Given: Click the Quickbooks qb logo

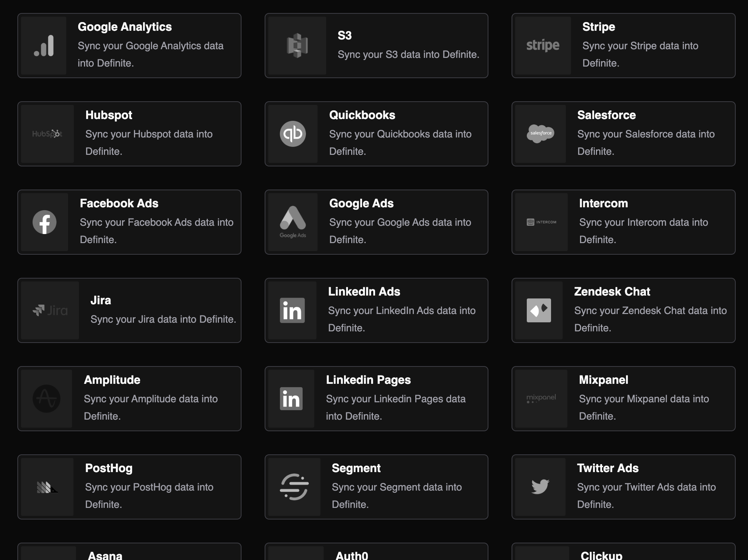Looking at the screenshot, I should (x=293, y=134).
